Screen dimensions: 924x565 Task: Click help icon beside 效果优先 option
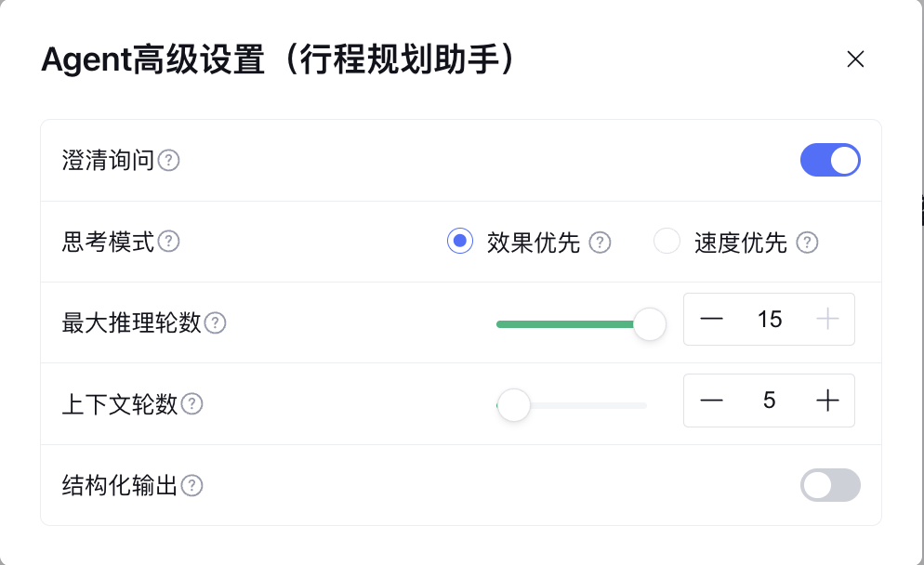point(601,243)
